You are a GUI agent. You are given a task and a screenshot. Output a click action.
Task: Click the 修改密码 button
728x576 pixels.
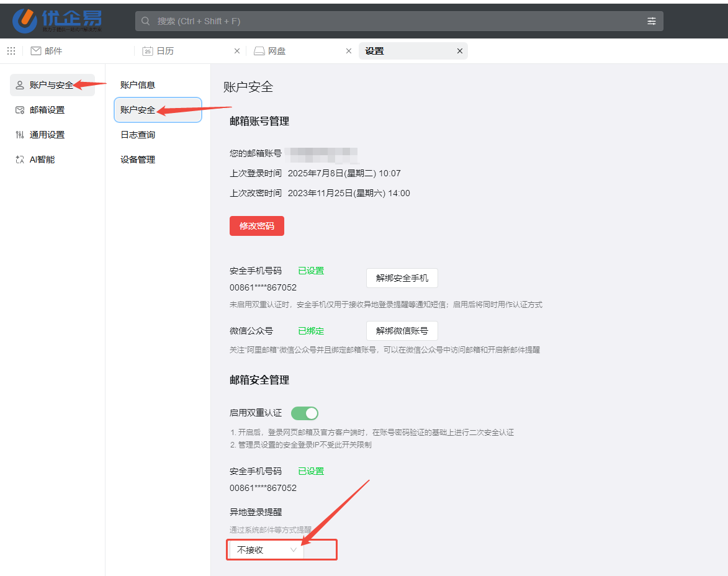click(256, 225)
